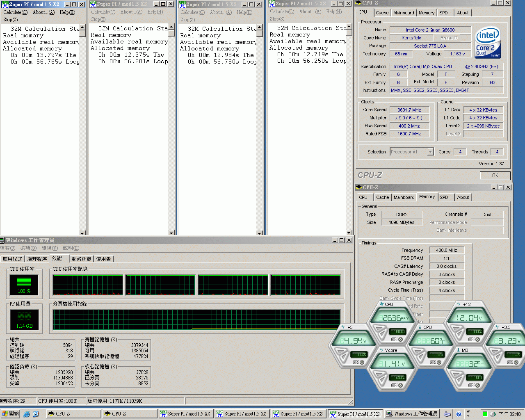The width and height of the screenshot is (525, 420).
Task: Open Cache tab in CPU-Z processor window
Action: [x=382, y=13]
